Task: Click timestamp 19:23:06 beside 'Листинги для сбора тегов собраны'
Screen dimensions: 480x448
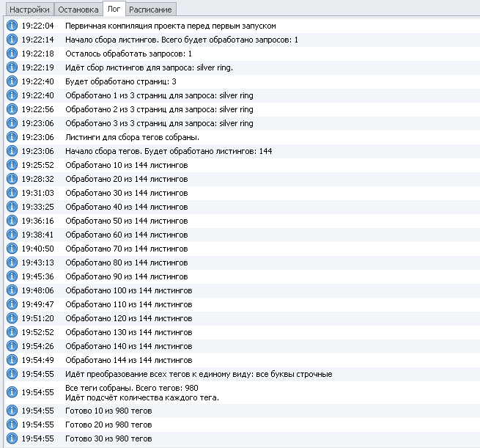Action: click(37, 138)
